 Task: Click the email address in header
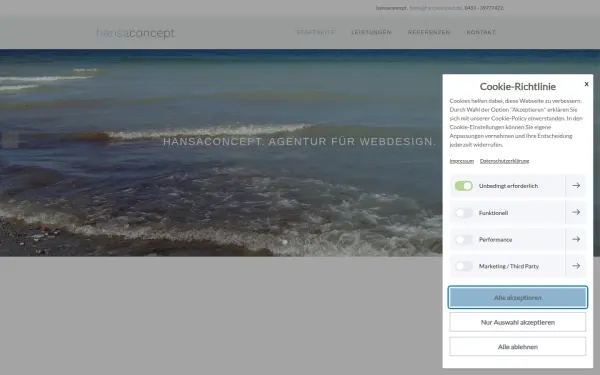click(436, 8)
